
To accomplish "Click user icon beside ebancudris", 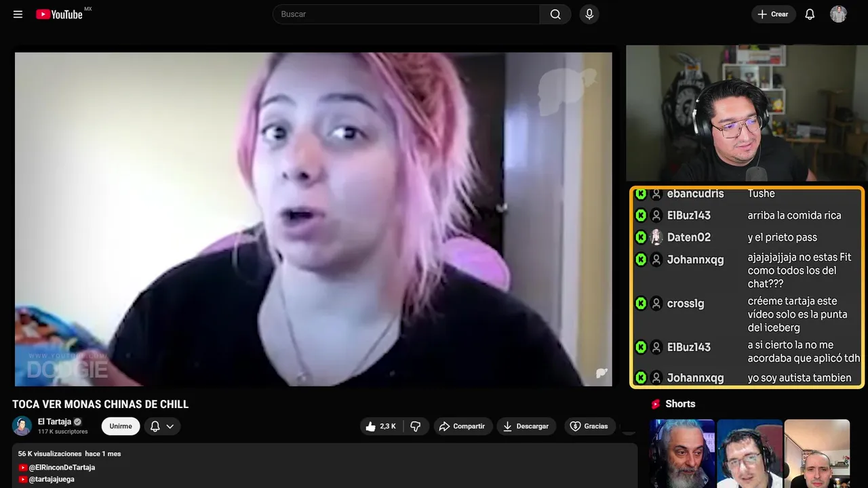I will click(656, 194).
